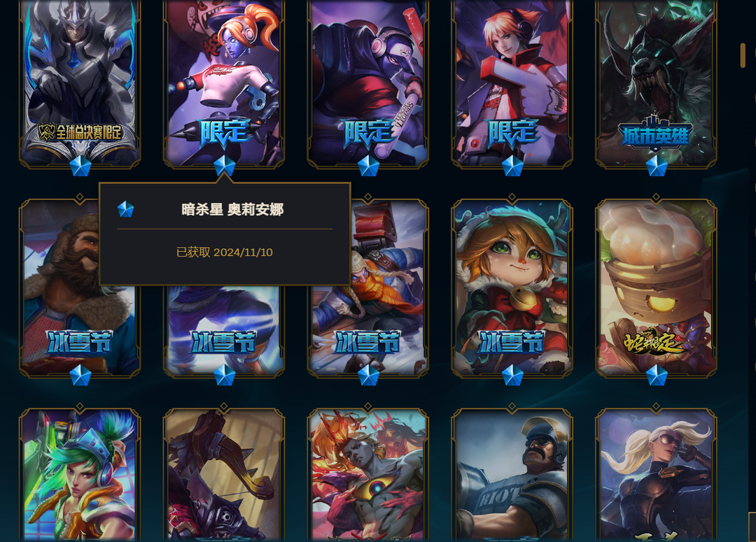The height and width of the screenshot is (542, 756).
Task: Click gem under 冰雪节 bearded man card
Action: tap(80, 376)
